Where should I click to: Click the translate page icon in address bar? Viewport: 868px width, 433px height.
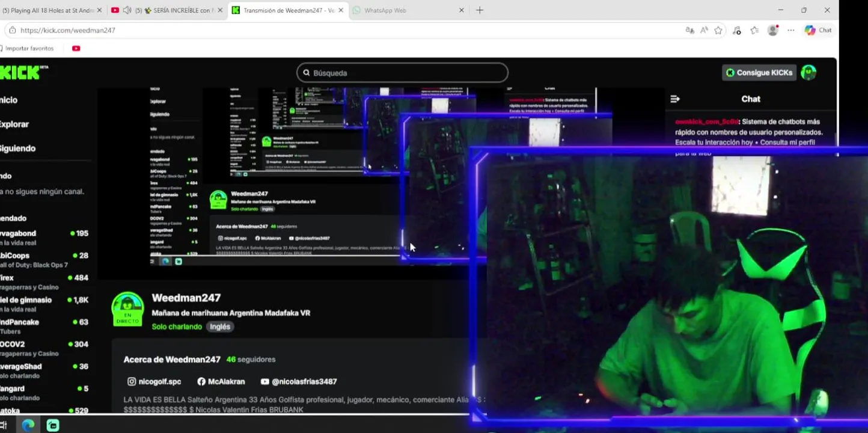coord(689,30)
